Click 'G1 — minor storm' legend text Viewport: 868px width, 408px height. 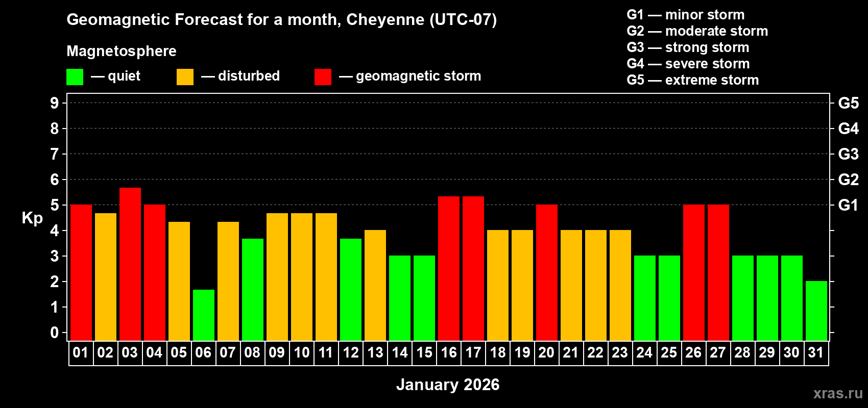click(x=686, y=15)
